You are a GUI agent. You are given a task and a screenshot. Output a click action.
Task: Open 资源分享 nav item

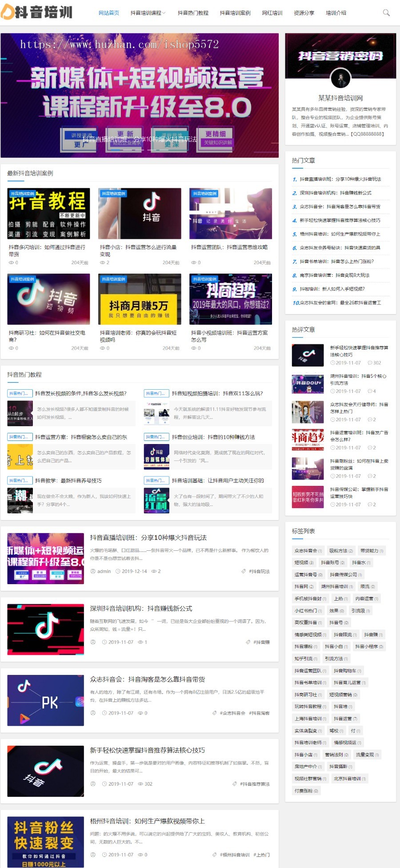pyautogui.click(x=304, y=13)
